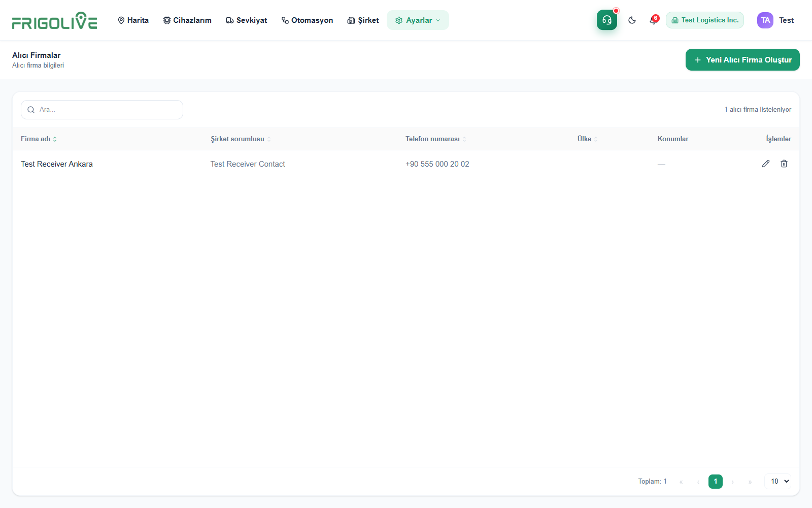Click the Test user name
Viewport: 812px width, 508px height.
787,20
